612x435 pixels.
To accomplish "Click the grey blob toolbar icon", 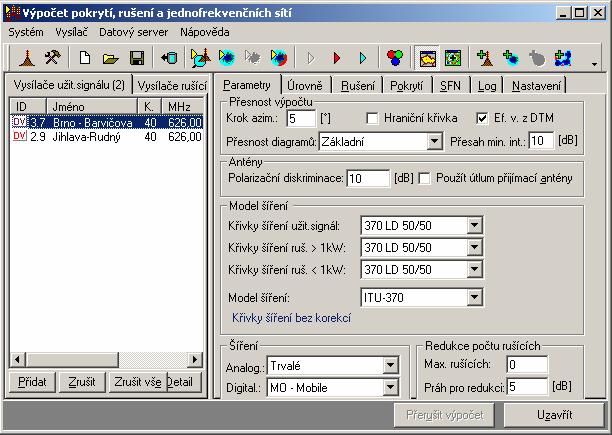I will (x=537, y=58).
